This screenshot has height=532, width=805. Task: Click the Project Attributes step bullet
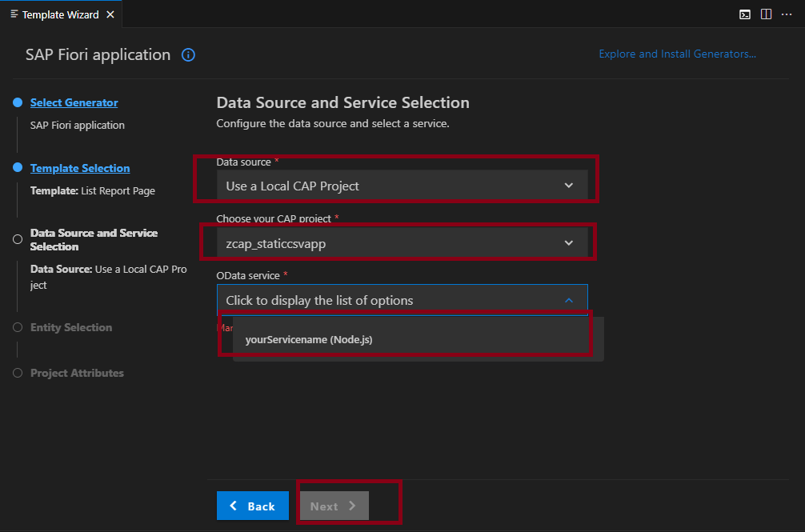[18, 373]
